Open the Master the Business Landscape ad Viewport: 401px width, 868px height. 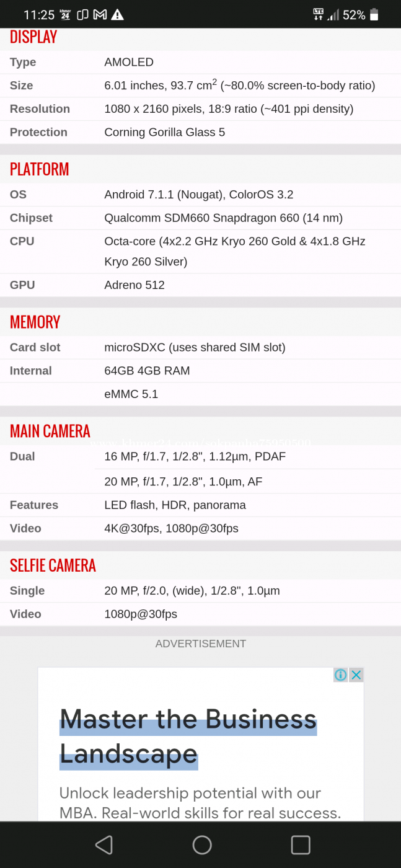click(201, 745)
